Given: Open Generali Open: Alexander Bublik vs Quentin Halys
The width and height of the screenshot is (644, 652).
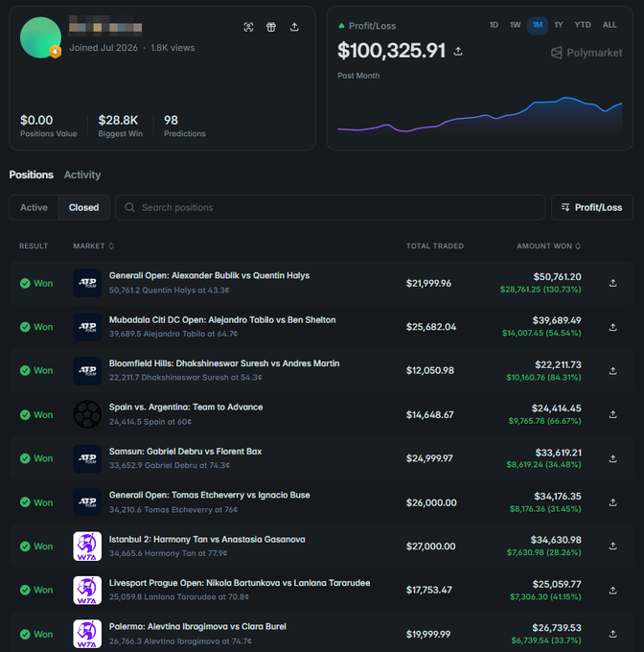Looking at the screenshot, I should pyautogui.click(x=209, y=276).
